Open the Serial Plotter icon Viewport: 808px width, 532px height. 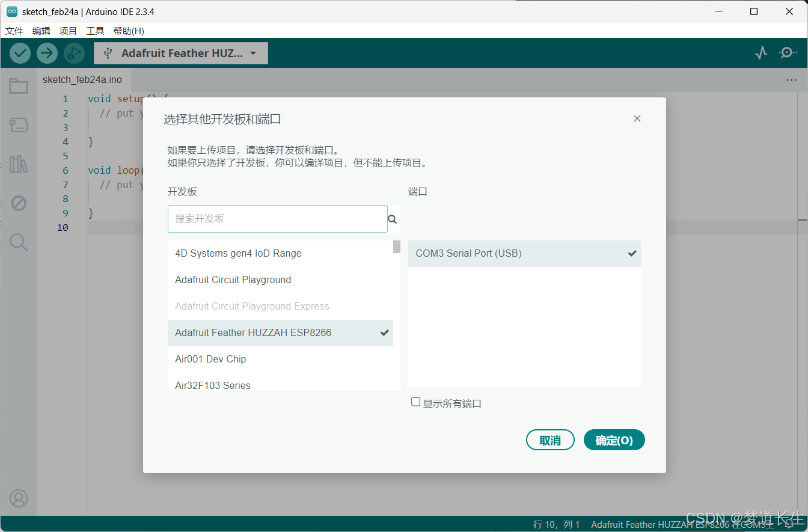tap(761, 53)
